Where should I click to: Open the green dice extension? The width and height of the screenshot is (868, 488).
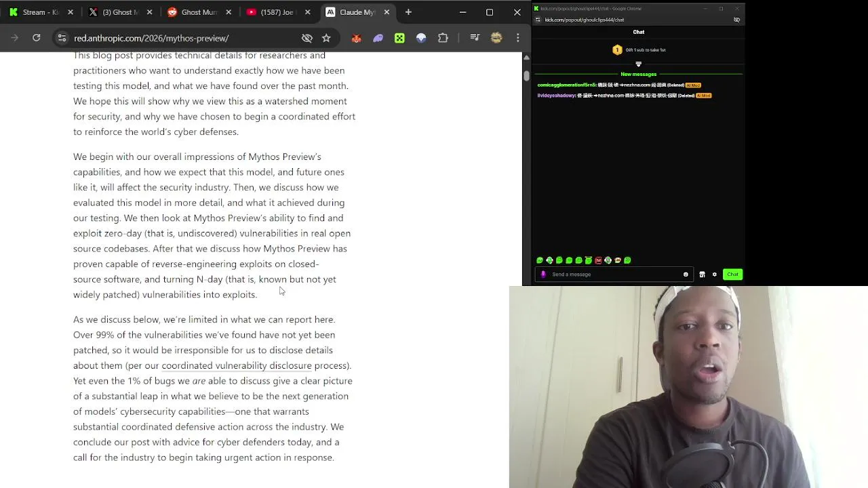click(x=399, y=38)
